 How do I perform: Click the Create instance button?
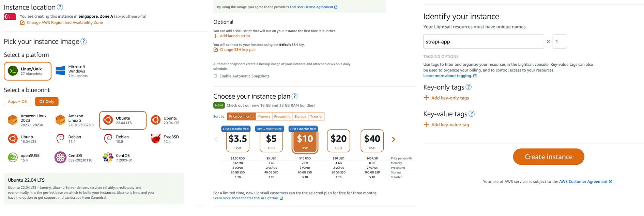tap(549, 157)
